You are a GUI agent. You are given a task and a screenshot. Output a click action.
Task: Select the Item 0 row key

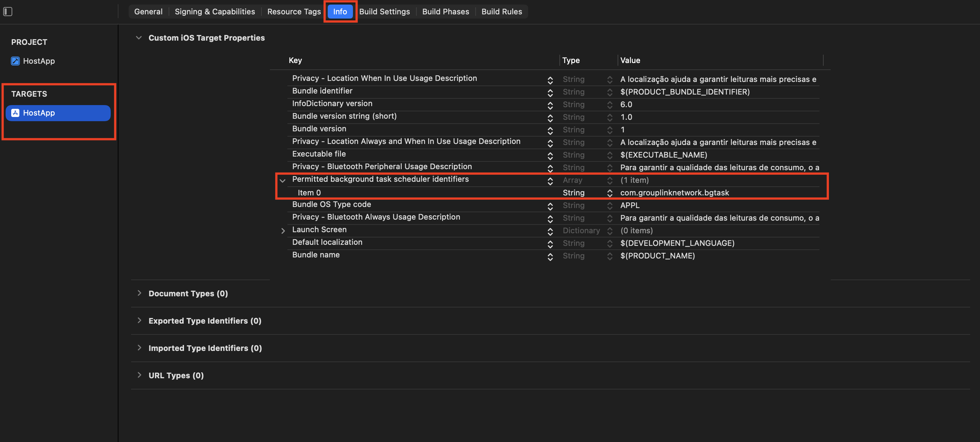click(309, 193)
